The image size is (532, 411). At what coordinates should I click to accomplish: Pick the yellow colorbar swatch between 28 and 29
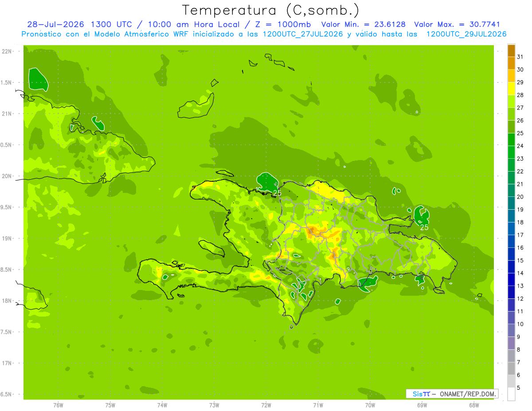pos(511,89)
